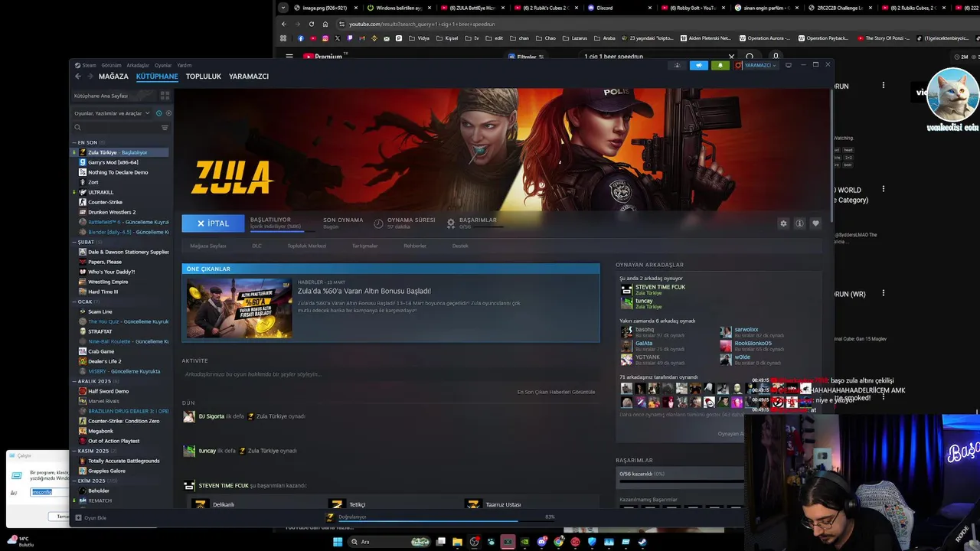The image size is (980, 551).
Task: Go back with Steam's back arrow
Action: [77, 77]
